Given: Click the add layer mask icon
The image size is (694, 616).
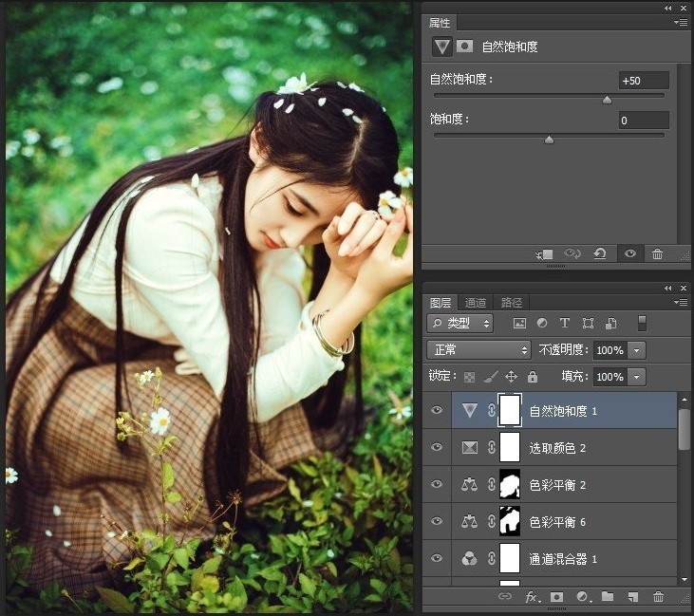Looking at the screenshot, I should pyautogui.click(x=557, y=597).
